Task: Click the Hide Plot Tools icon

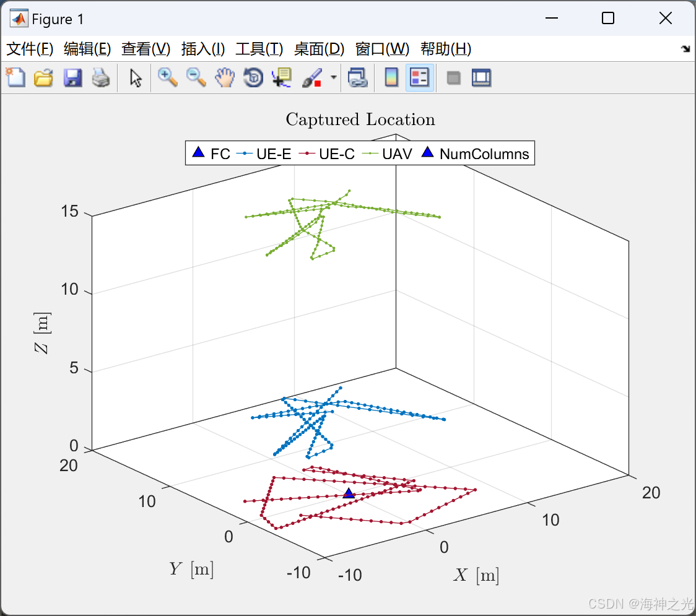Action: point(453,78)
